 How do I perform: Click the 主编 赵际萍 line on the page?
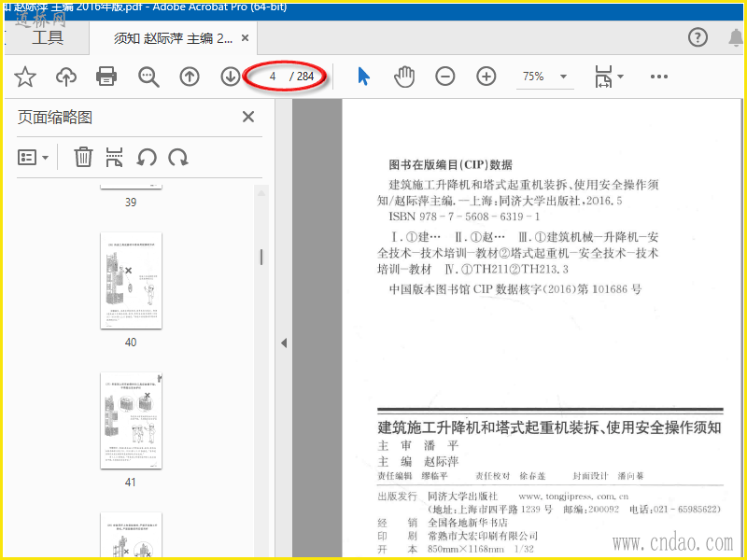(417, 461)
